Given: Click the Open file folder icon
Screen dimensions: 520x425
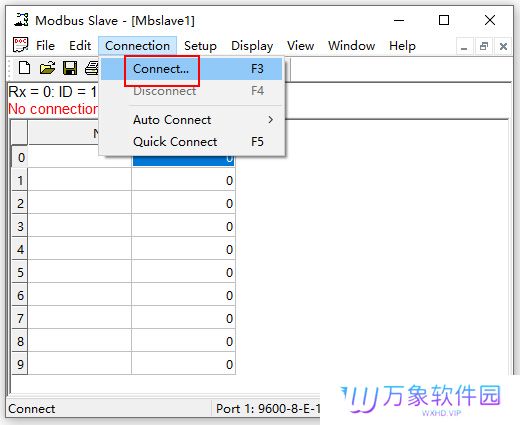Looking at the screenshot, I should 47,68.
